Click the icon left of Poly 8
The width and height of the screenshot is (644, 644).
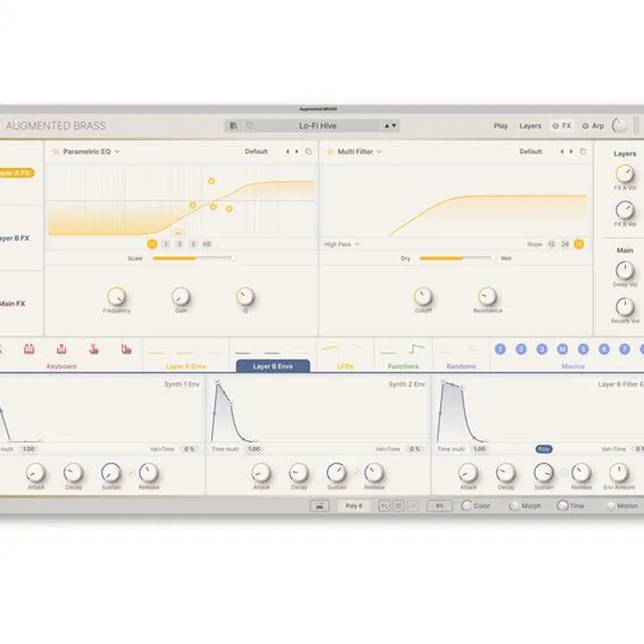319,506
